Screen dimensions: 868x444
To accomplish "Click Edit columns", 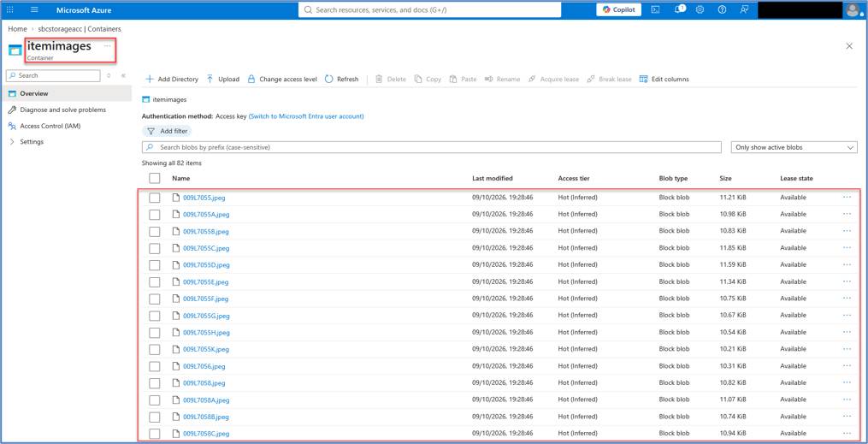I will pos(664,80).
